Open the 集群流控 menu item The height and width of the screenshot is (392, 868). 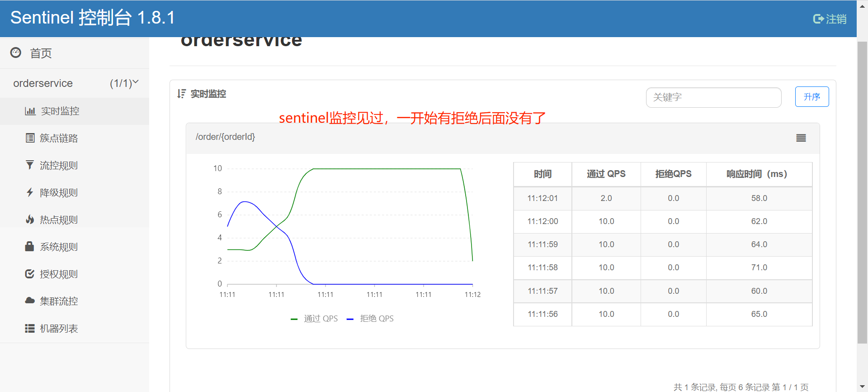75,301
